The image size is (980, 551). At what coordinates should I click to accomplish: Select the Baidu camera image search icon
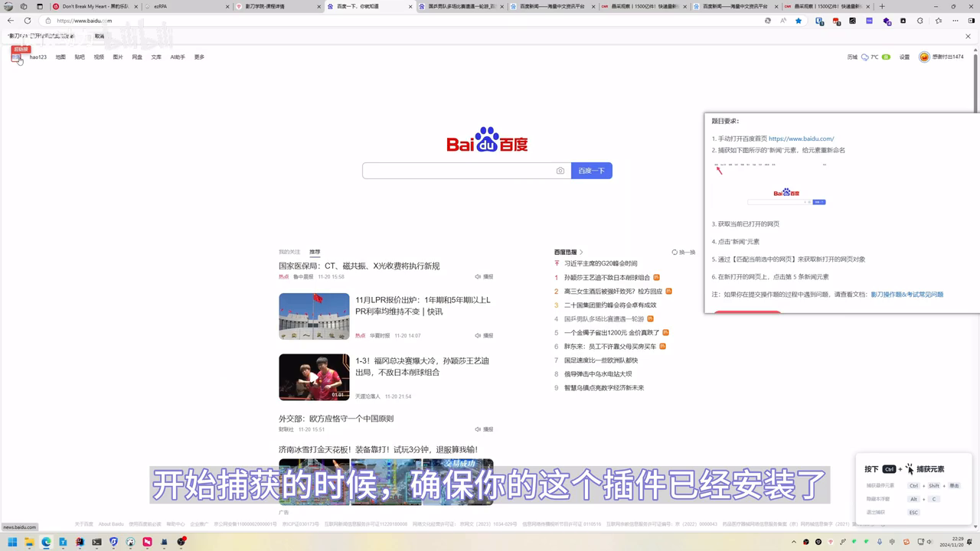click(560, 170)
